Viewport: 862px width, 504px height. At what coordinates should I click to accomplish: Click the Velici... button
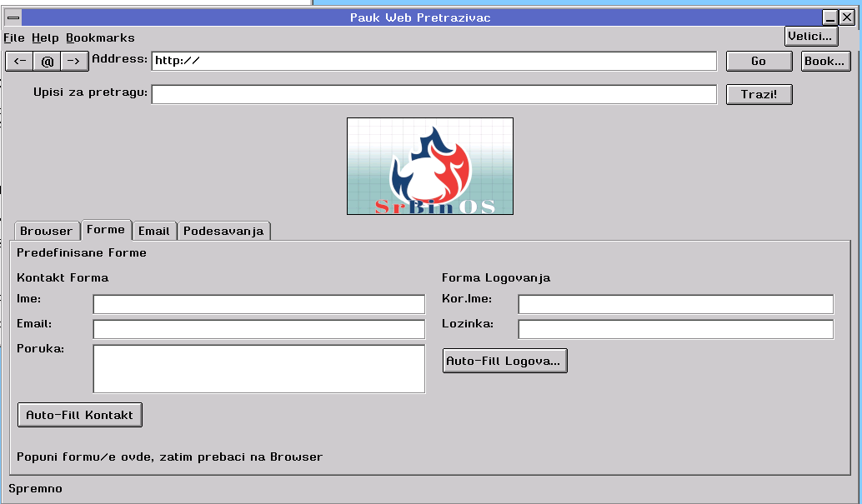tap(810, 36)
